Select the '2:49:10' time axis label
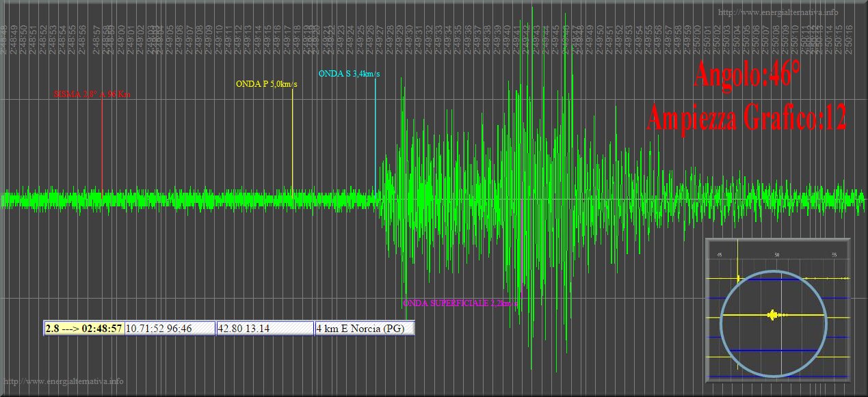 [x=218, y=39]
